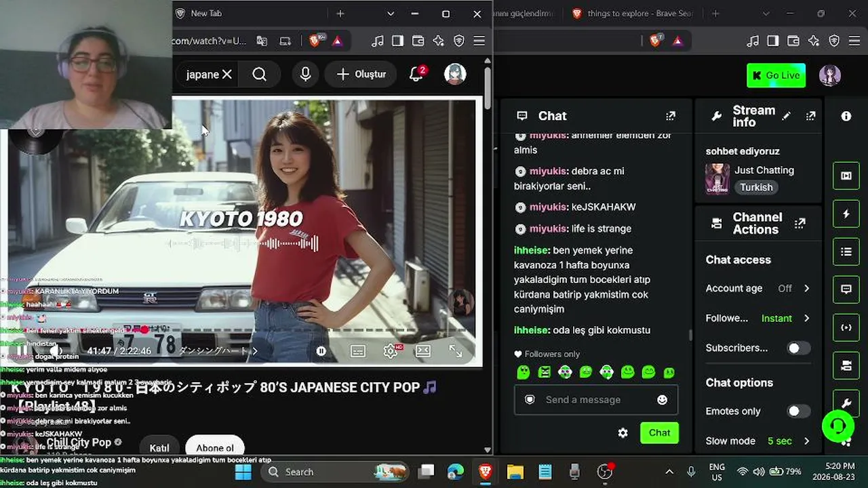
Task: Pop out the Chat panel
Action: pyautogui.click(x=671, y=116)
